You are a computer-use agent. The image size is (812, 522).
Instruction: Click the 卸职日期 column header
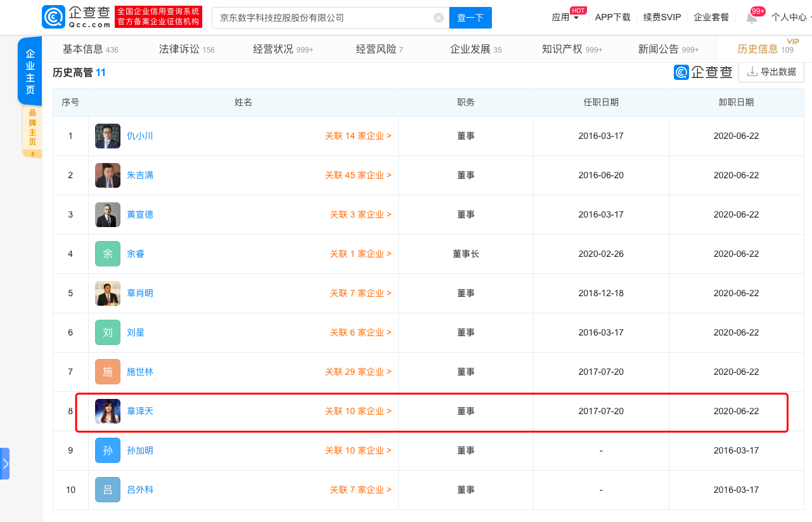point(736,102)
